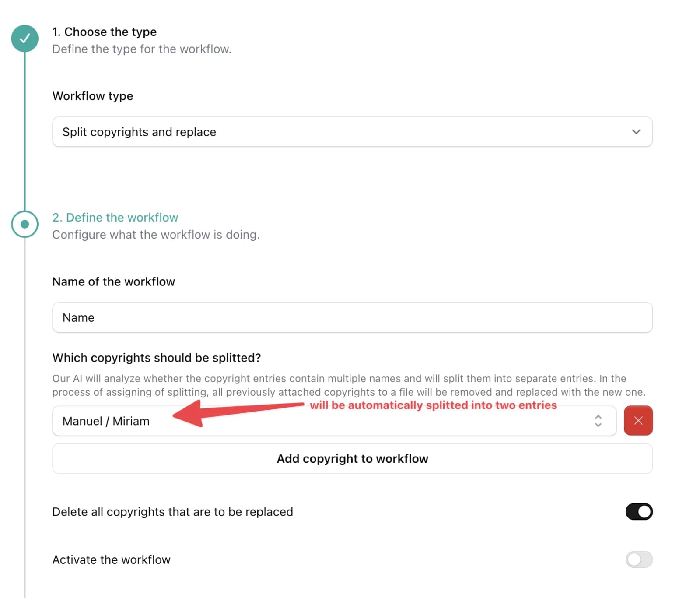The height and width of the screenshot is (598, 700).
Task: Click the Which copyrights should be splitted heading
Action: coord(157,358)
